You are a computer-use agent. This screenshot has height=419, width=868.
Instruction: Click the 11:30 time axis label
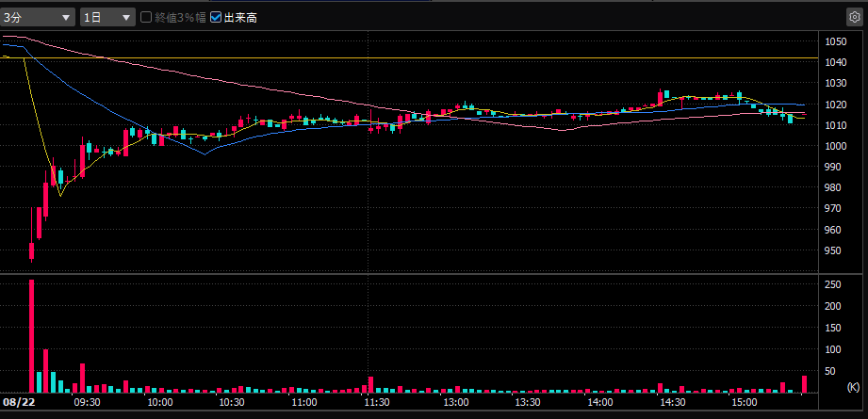pyautogui.click(x=375, y=402)
